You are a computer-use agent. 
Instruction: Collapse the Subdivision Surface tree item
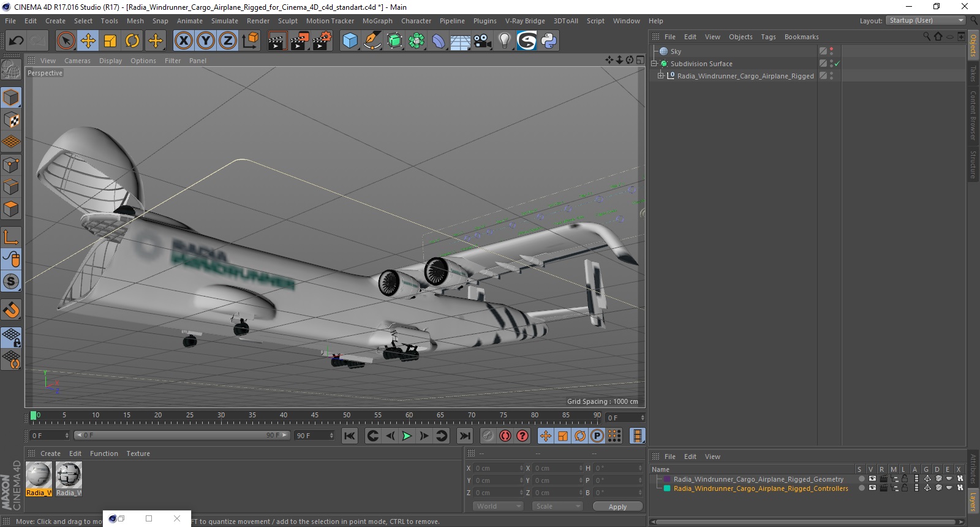pos(654,64)
